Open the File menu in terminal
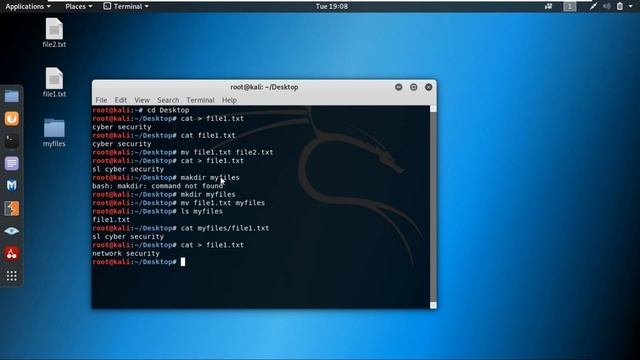The height and width of the screenshot is (360, 640). [x=101, y=100]
